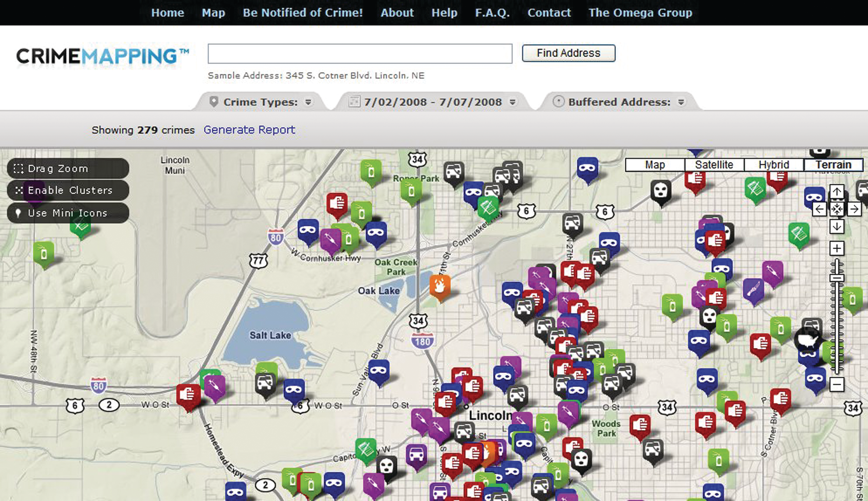Expand the Buffered Address dropdown
868x501 pixels.
coord(626,102)
